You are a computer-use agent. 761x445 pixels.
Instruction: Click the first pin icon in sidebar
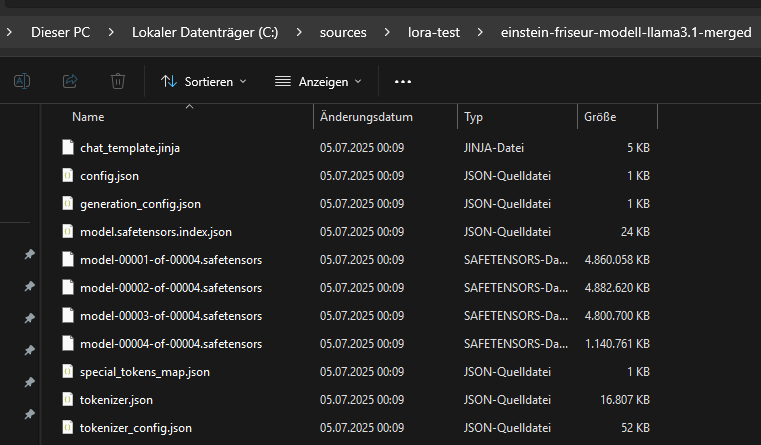click(x=29, y=255)
